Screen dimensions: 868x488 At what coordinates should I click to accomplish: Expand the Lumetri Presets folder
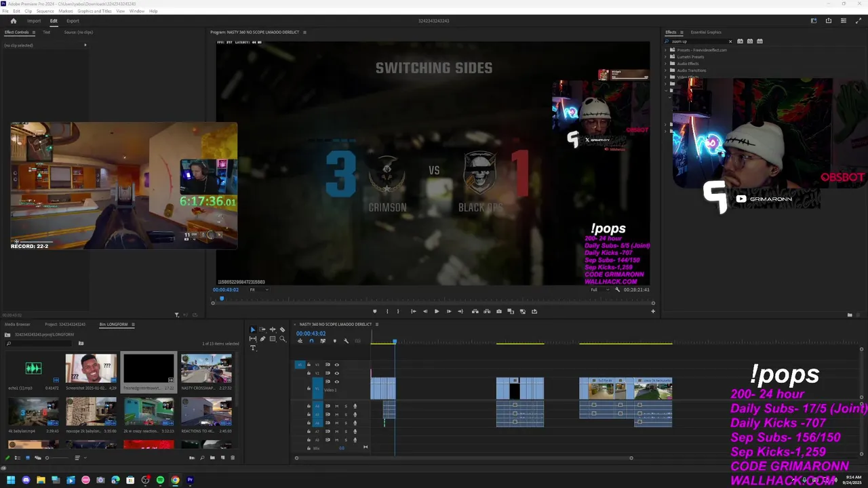point(666,56)
